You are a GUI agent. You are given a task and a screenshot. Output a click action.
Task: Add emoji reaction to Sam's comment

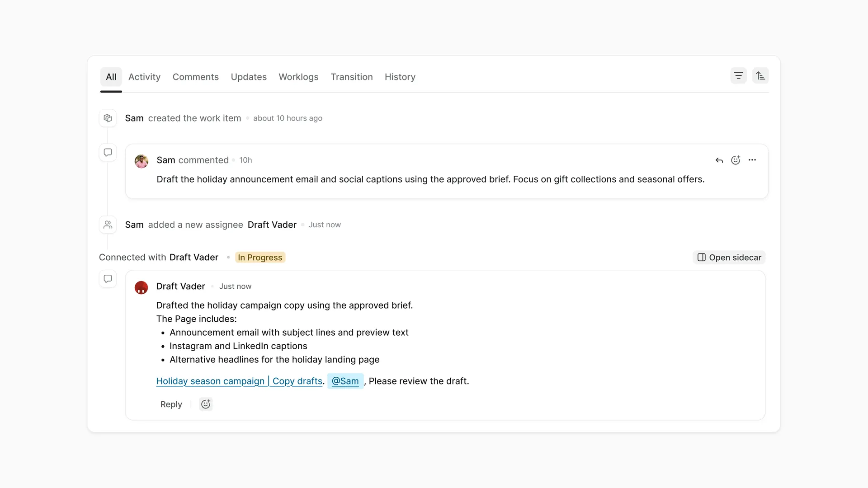click(x=736, y=160)
